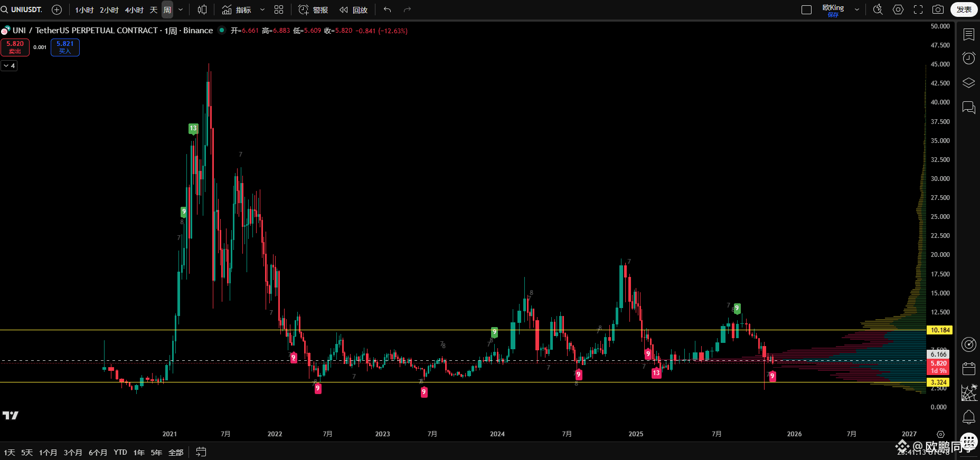Select the 1小时 timeframe
The image size is (980, 460).
click(84, 9)
